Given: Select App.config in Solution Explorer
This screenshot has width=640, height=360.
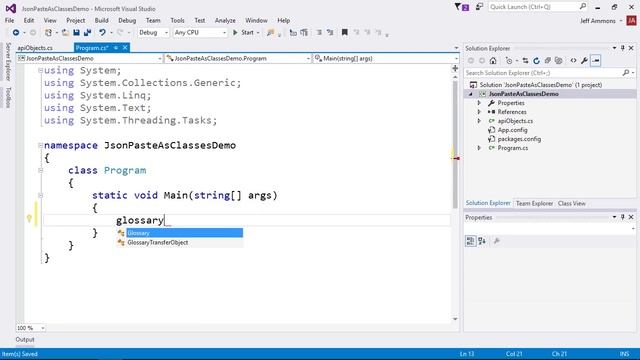Looking at the screenshot, I should 512,130.
